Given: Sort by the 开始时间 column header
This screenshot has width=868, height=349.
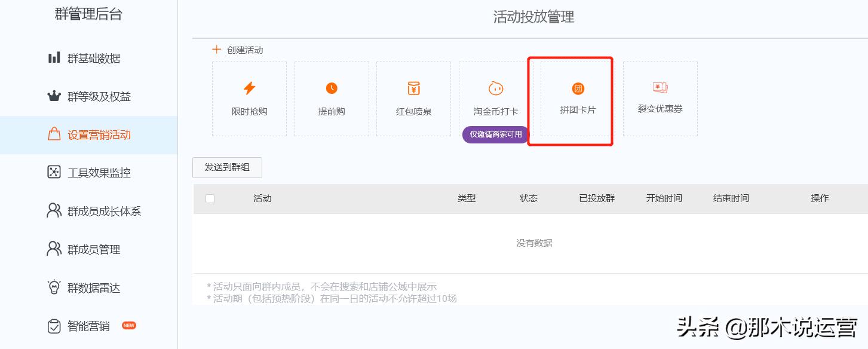Looking at the screenshot, I should tap(664, 198).
